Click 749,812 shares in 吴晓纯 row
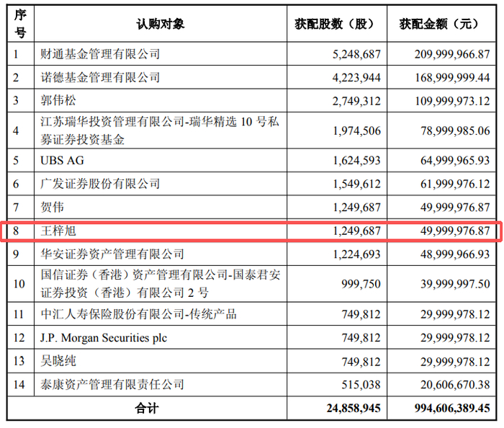This screenshot has width=504, height=428. (x=361, y=362)
